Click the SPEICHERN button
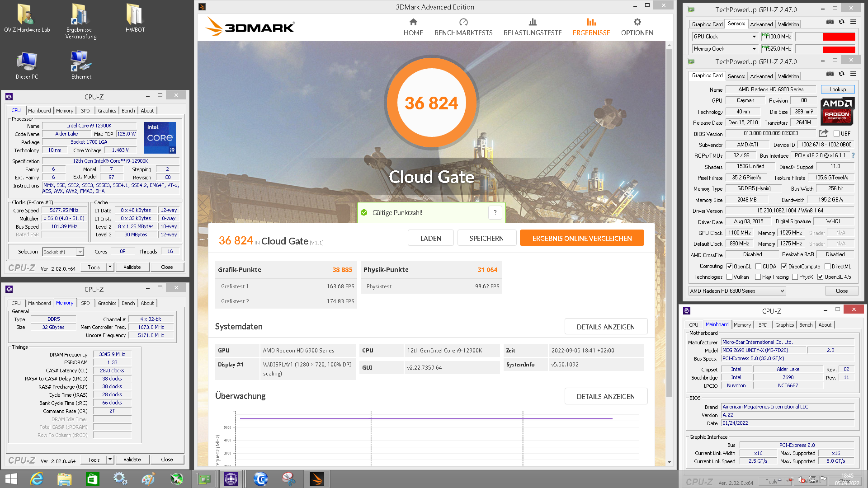 pyautogui.click(x=486, y=238)
